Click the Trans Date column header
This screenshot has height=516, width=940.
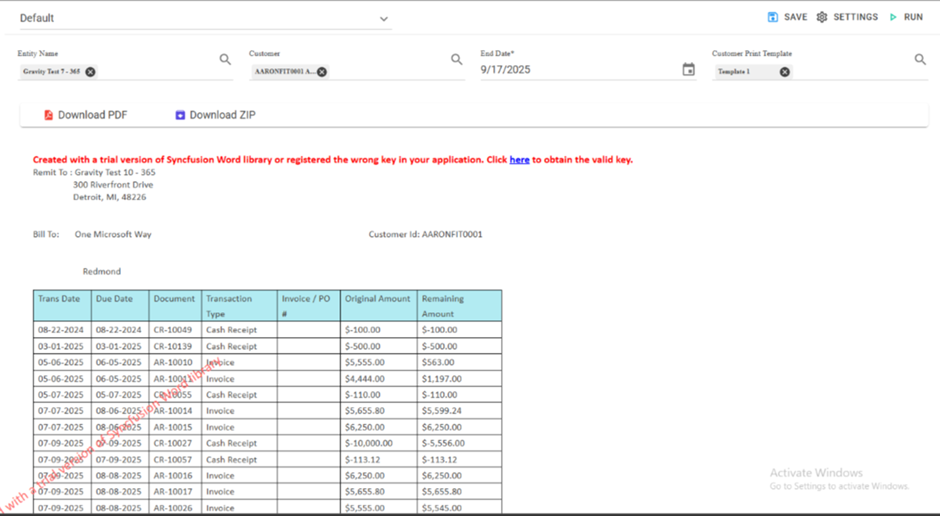point(59,298)
